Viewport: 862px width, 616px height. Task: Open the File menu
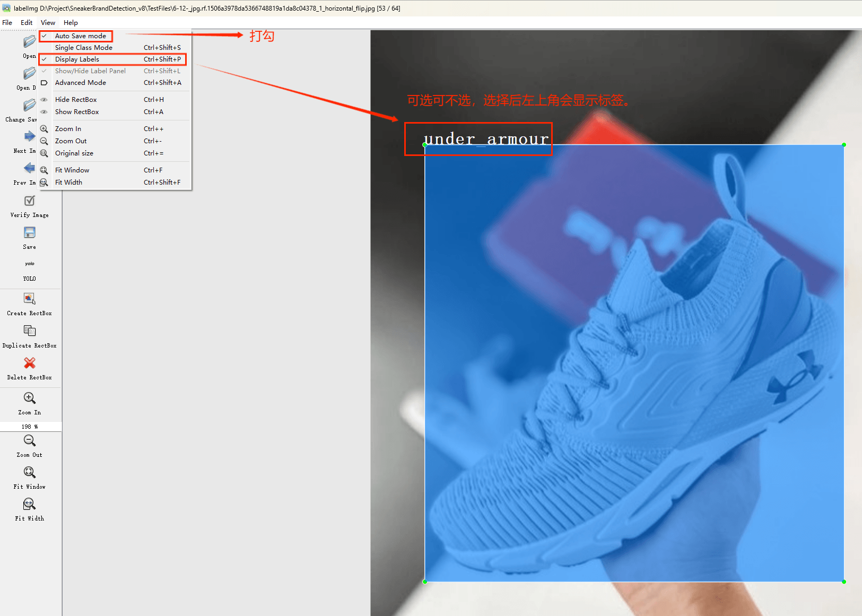coord(7,23)
